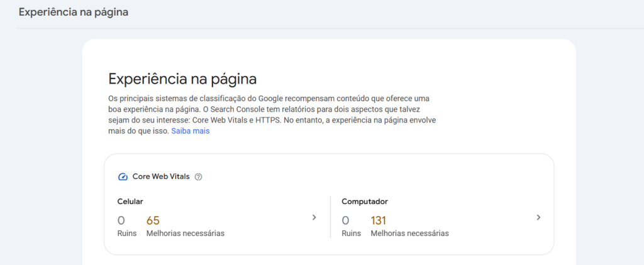Click the Core Web Vitals card title
The image size is (644, 265).
pyautogui.click(x=161, y=177)
